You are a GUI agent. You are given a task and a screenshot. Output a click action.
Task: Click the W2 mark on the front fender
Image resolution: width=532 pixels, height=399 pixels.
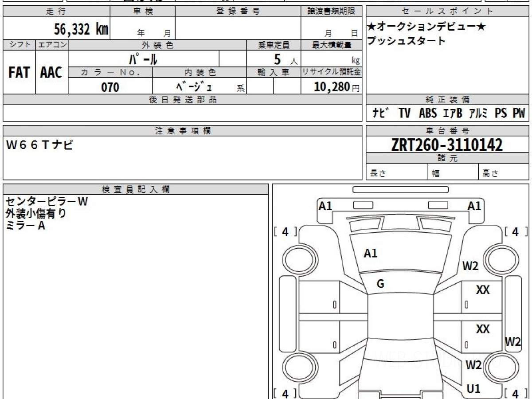pos(470,266)
